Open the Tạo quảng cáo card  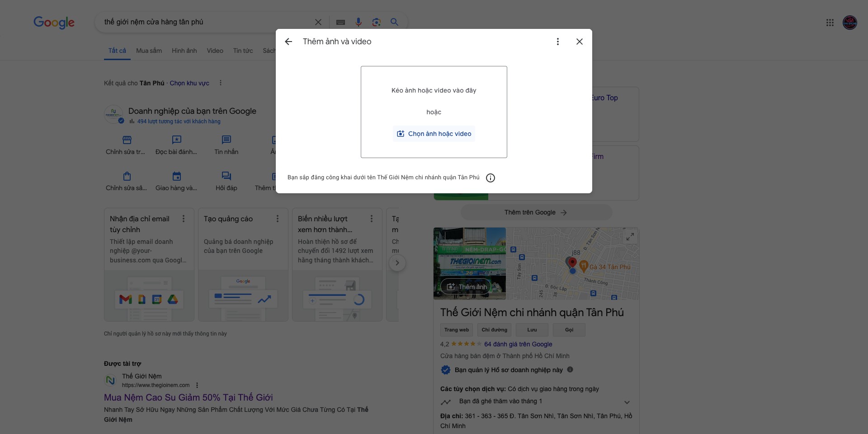pos(243,265)
